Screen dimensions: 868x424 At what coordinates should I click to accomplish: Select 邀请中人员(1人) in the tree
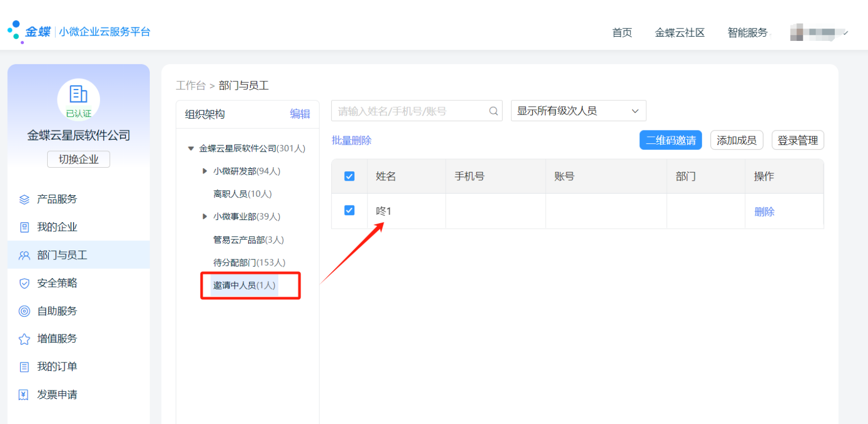[x=244, y=285]
